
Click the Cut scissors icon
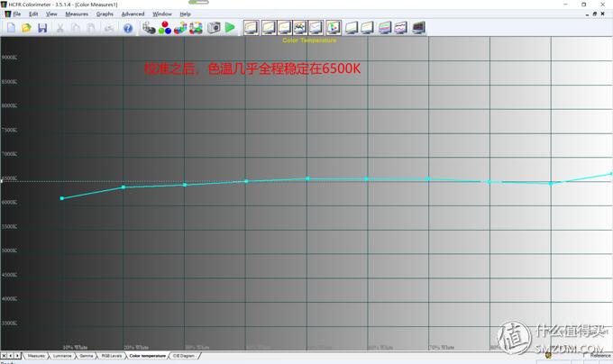coord(60,28)
